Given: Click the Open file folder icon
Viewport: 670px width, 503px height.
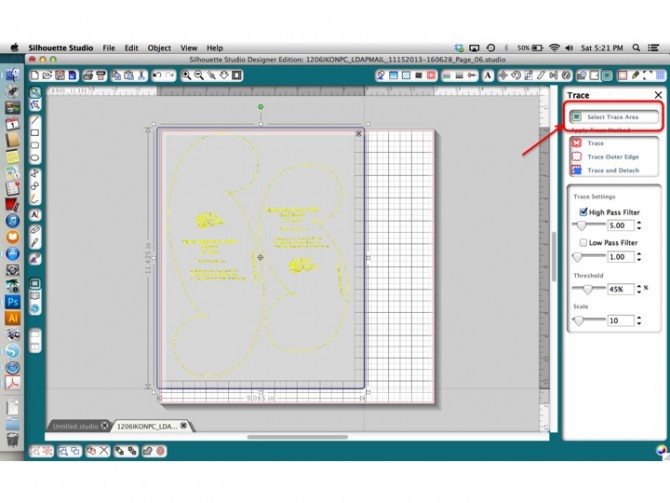Looking at the screenshot, I should (x=47, y=76).
